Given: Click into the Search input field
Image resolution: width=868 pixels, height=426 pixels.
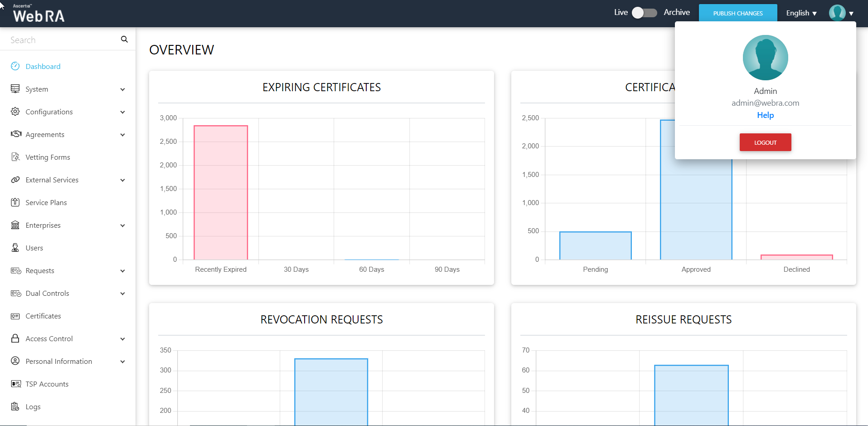Looking at the screenshot, I should click(61, 40).
